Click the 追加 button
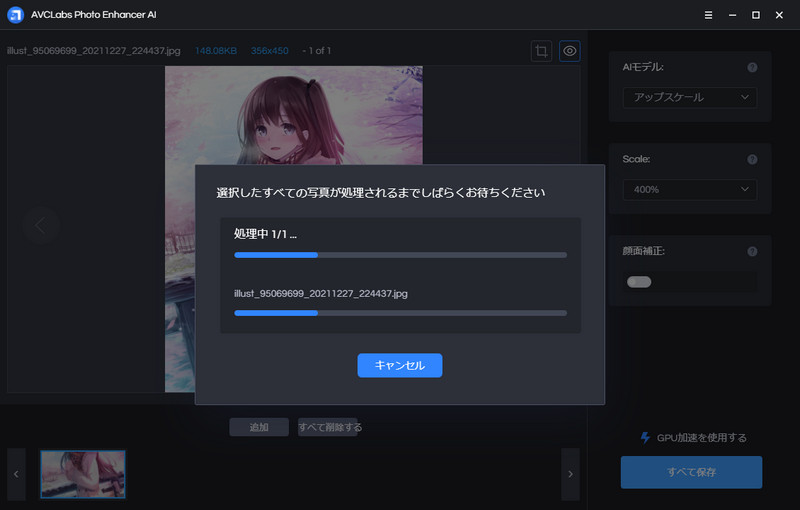 coord(259,427)
